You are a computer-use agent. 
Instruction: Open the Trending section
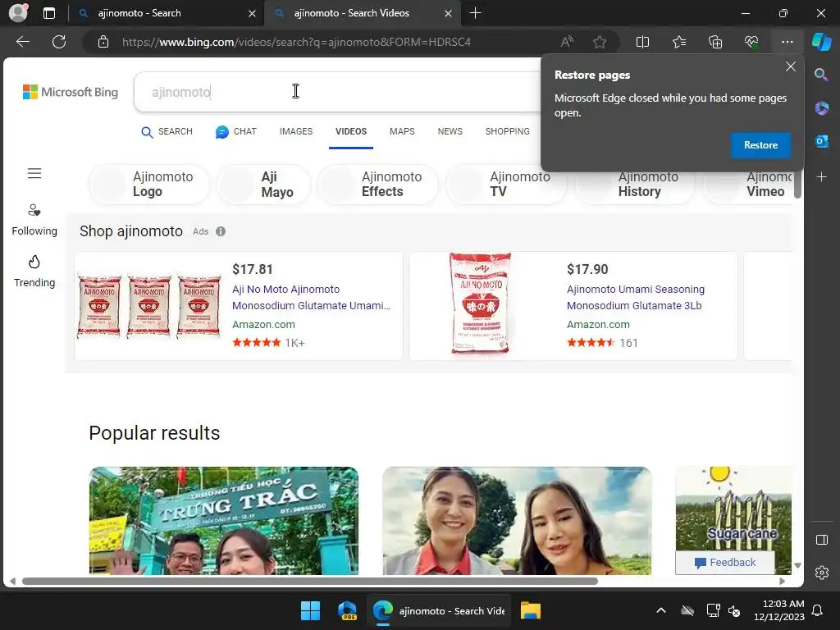pyautogui.click(x=34, y=272)
